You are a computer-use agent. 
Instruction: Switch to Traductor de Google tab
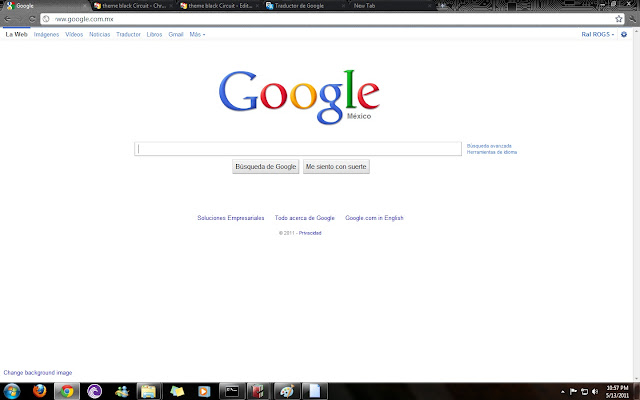tap(304, 6)
